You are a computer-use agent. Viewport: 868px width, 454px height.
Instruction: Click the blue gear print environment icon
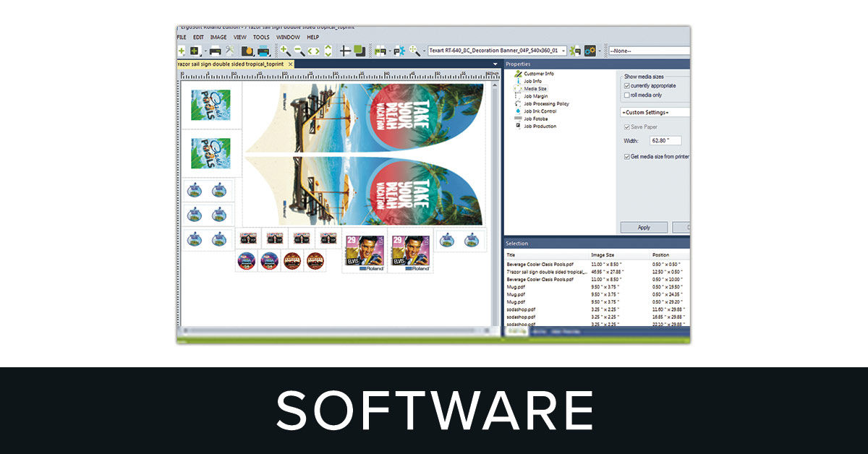[590, 51]
